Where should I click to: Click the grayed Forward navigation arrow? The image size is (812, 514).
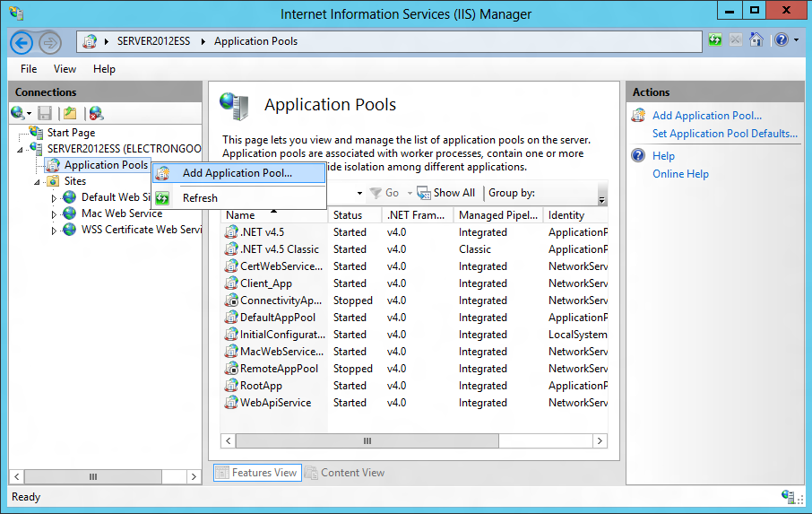pyautogui.click(x=50, y=42)
